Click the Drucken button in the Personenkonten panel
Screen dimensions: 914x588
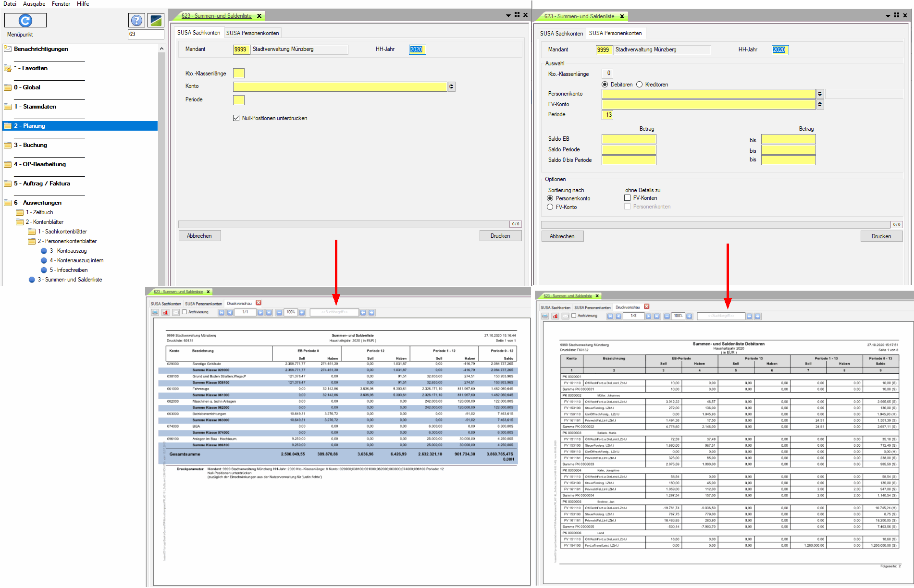(x=881, y=236)
